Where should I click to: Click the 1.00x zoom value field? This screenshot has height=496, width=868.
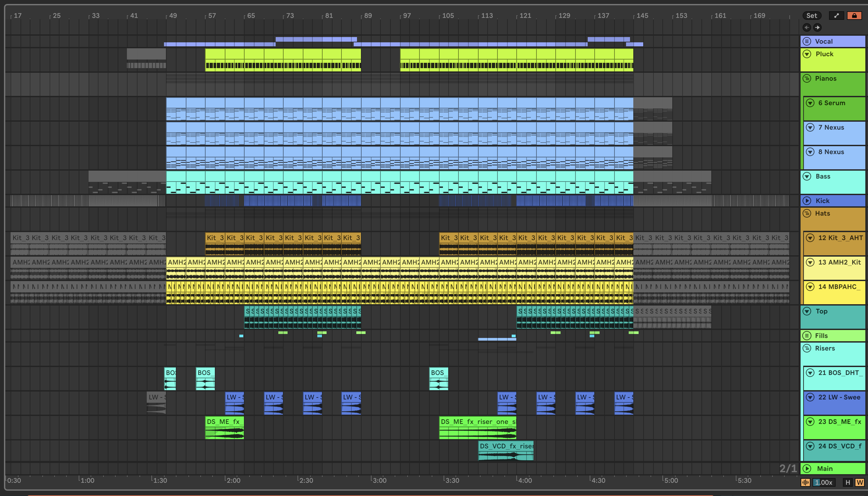coord(824,482)
